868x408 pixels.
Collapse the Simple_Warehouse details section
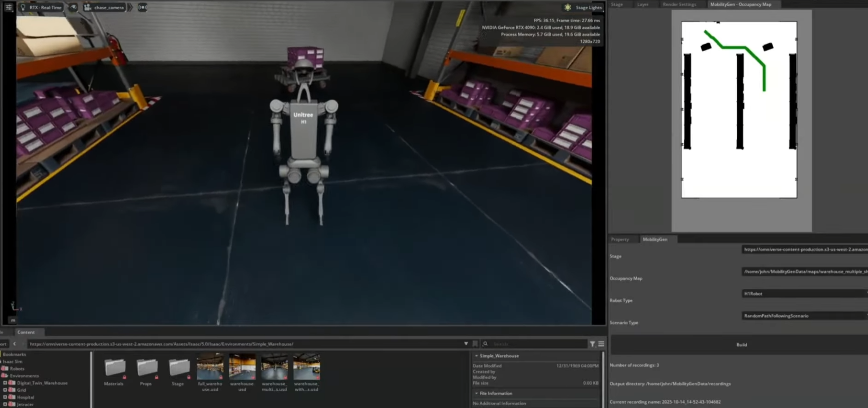tap(477, 356)
